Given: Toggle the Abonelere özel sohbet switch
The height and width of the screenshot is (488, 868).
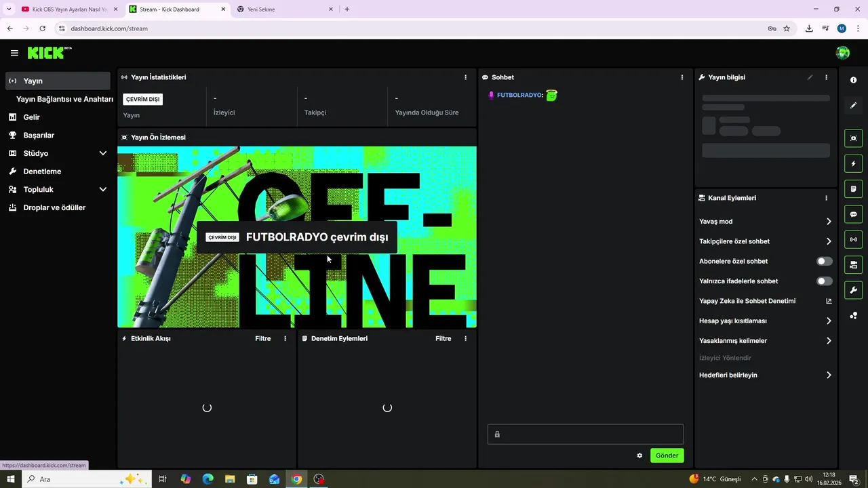Looking at the screenshot, I should [x=824, y=261].
